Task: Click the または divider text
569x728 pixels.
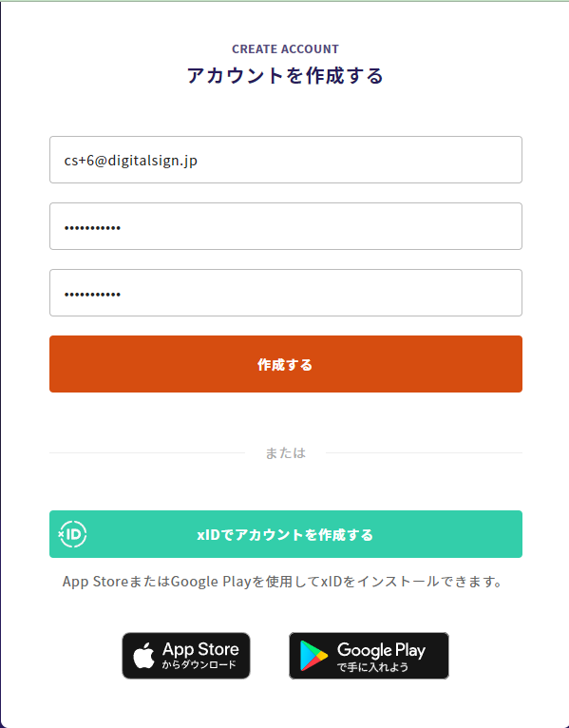Action: pos(285,453)
